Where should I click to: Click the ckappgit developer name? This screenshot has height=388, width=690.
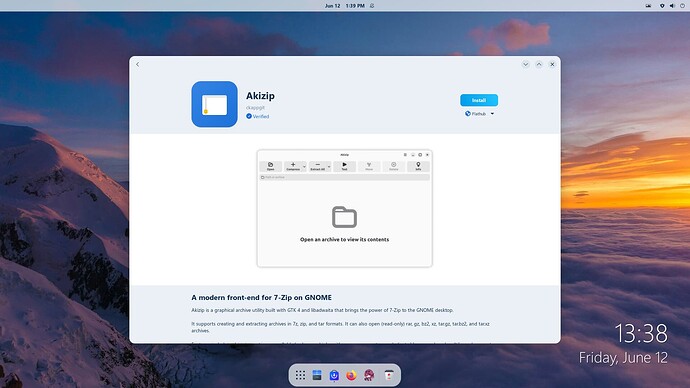click(x=255, y=108)
